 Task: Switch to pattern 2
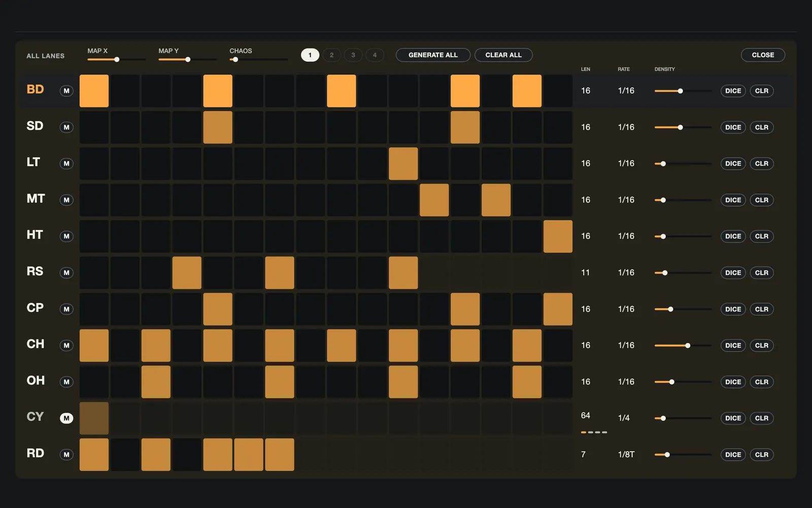[x=332, y=55]
